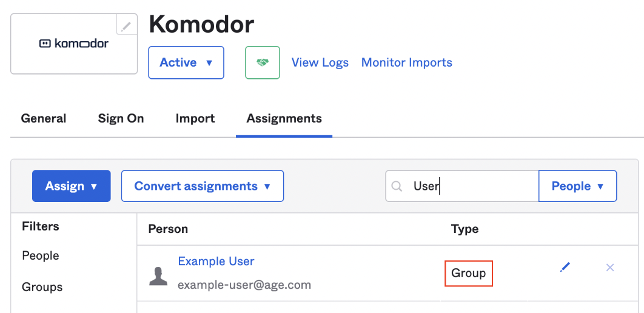Switch to the General tab
644x313 pixels.
[44, 119]
